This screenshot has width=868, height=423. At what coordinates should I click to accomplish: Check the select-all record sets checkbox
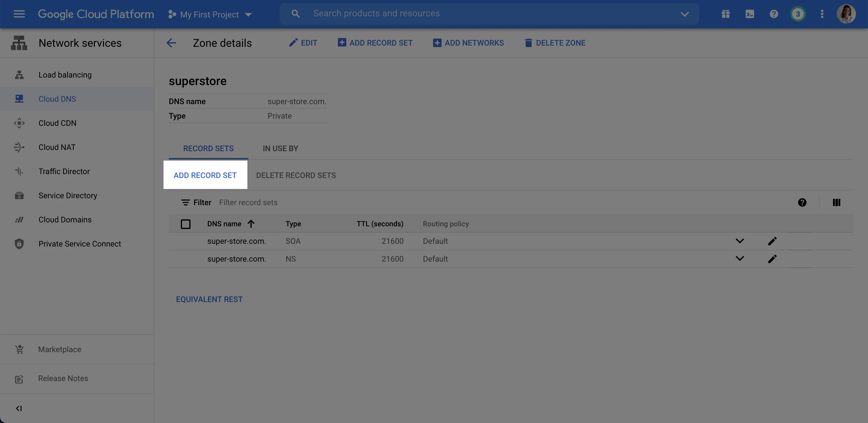[185, 224]
